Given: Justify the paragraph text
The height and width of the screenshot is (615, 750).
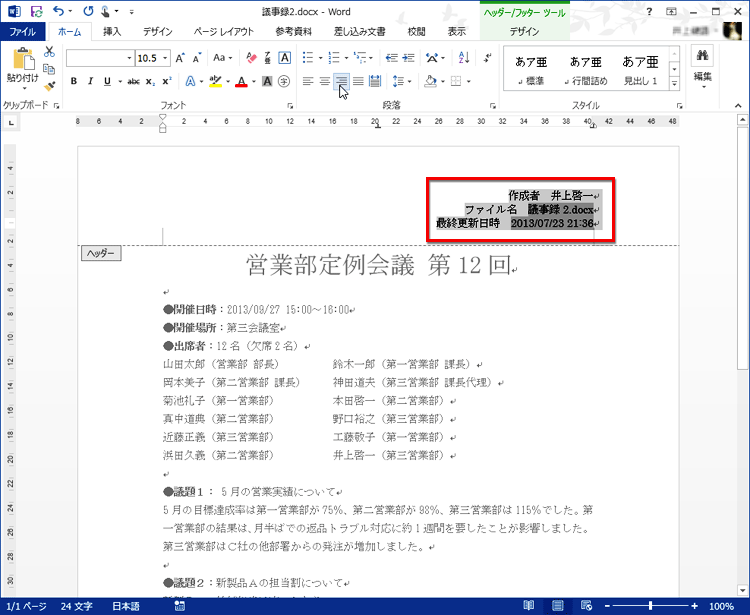Looking at the screenshot, I should (x=358, y=81).
